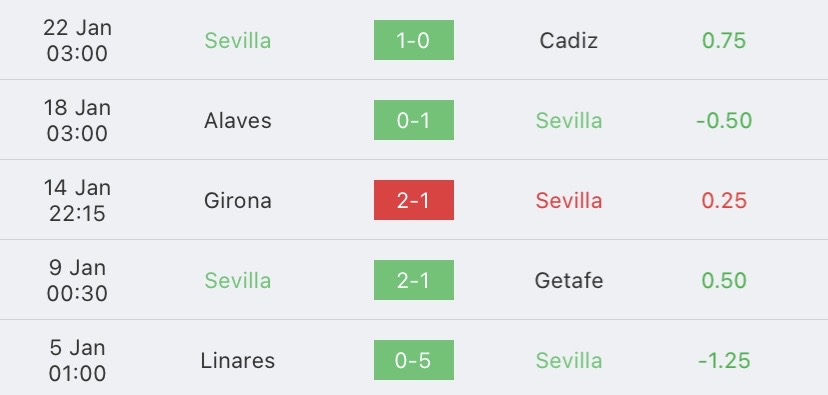The width and height of the screenshot is (828, 395).
Task: Select the Girona team name
Action: [x=238, y=201]
